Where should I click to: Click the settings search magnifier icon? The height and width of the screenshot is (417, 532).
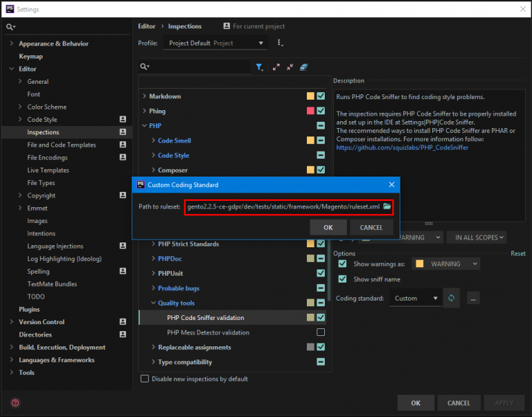pos(10,27)
